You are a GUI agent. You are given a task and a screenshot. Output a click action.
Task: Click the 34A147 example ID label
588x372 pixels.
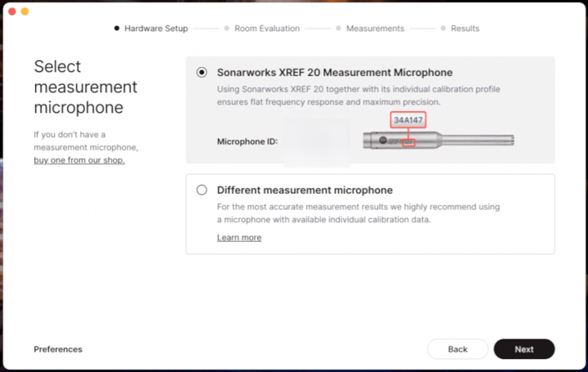point(408,120)
